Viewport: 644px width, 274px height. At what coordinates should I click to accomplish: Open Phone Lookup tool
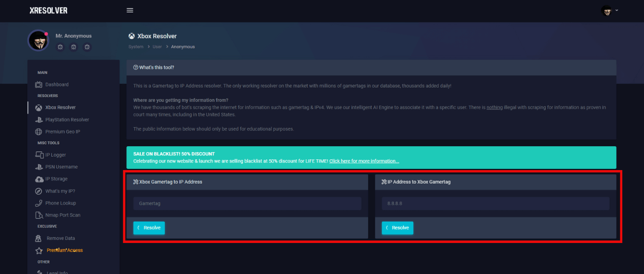tap(61, 203)
